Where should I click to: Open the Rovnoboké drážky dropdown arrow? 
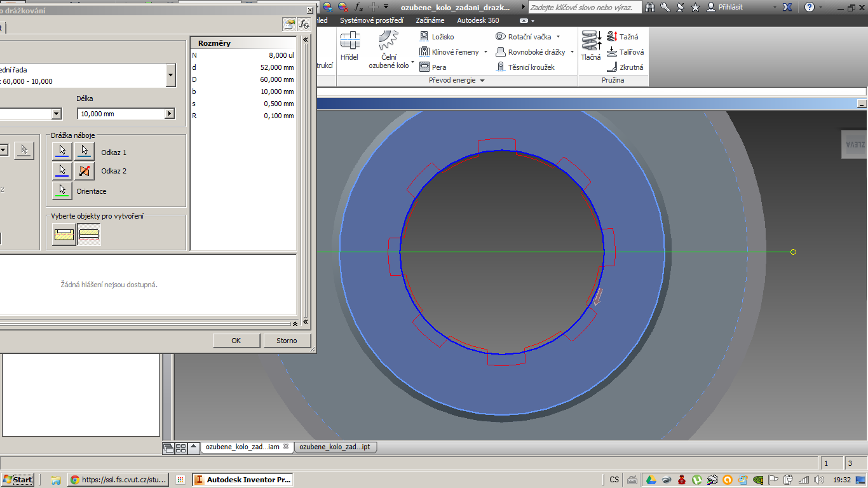pyautogui.click(x=572, y=52)
